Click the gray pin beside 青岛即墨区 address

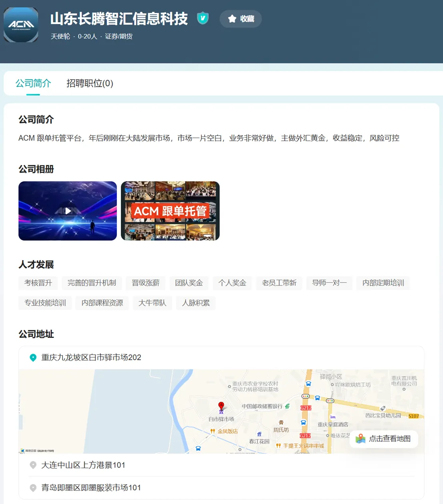[33, 488]
